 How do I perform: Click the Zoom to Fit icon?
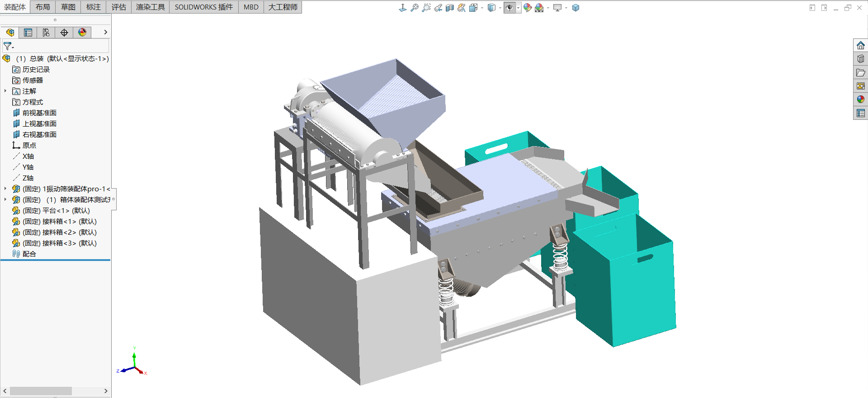[x=414, y=8]
